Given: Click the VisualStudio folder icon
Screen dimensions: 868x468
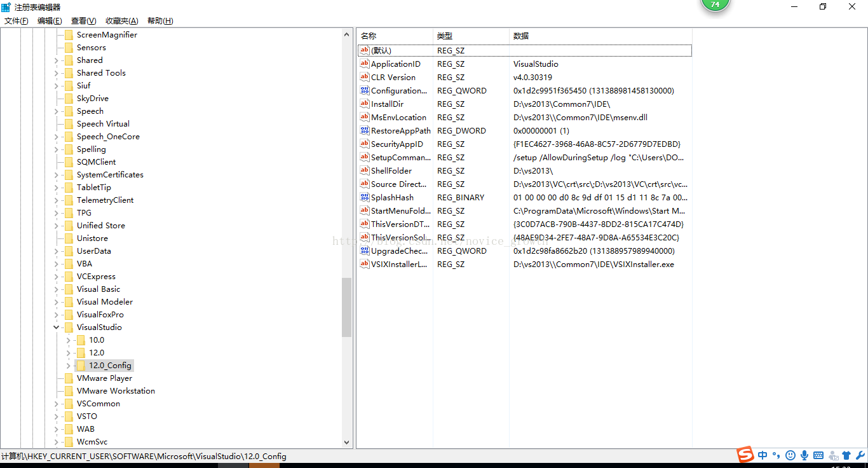Looking at the screenshot, I should (x=69, y=327).
